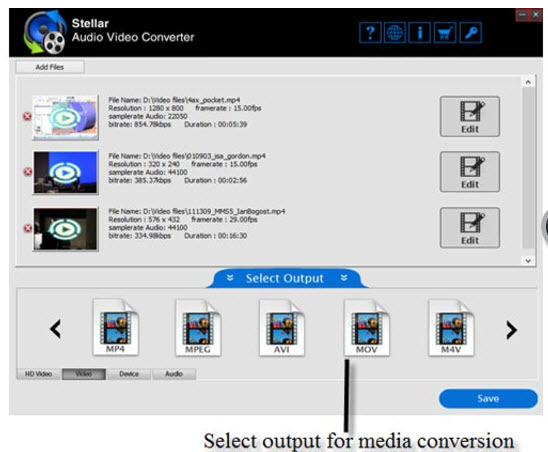Image resolution: width=548 pixels, height=452 pixels.
Task: Edit the 111309_MMS5_IanBogost.mp4 video
Action: pyautogui.click(x=470, y=228)
